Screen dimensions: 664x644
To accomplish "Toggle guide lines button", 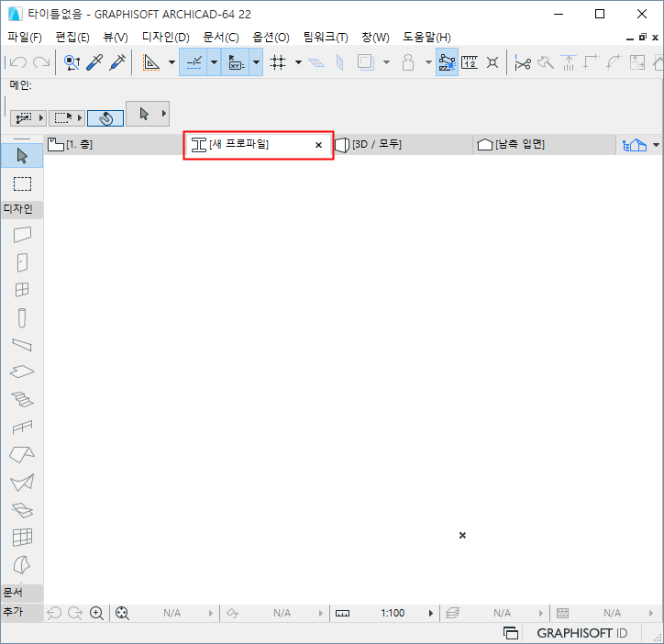I will coord(151,62).
